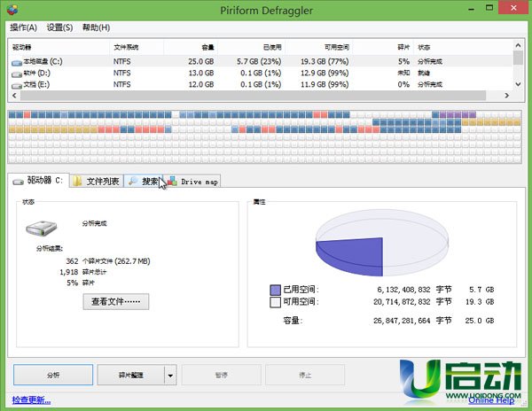Click the colored blocks icon on Drive map tab

[172, 181]
